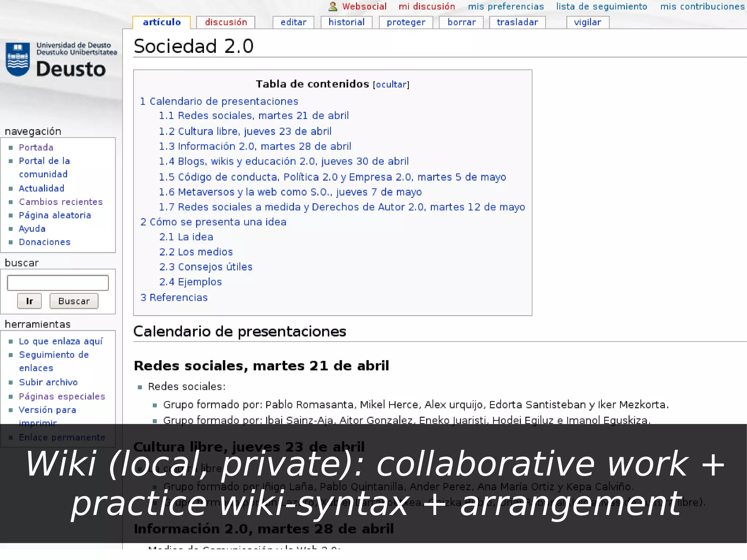Click the Pablo Romasanta group line
This screenshot has width=747, height=560.
pos(416,405)
